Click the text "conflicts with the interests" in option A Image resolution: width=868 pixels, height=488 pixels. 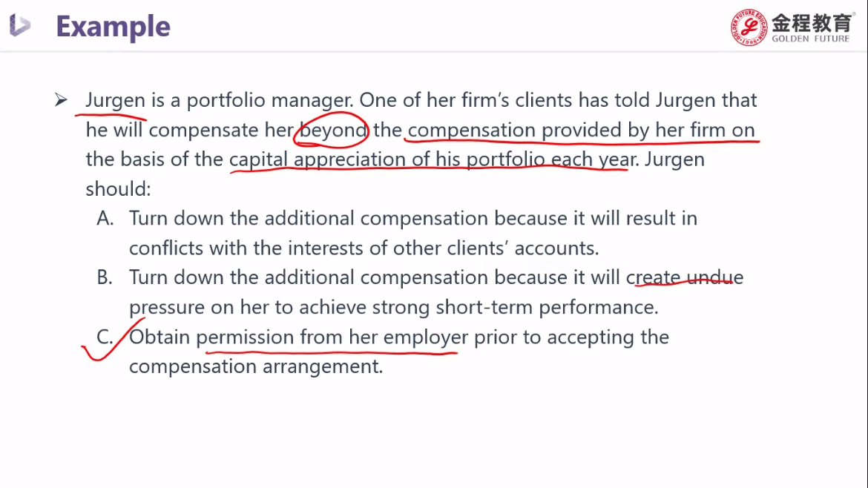(x=257, y=248)
